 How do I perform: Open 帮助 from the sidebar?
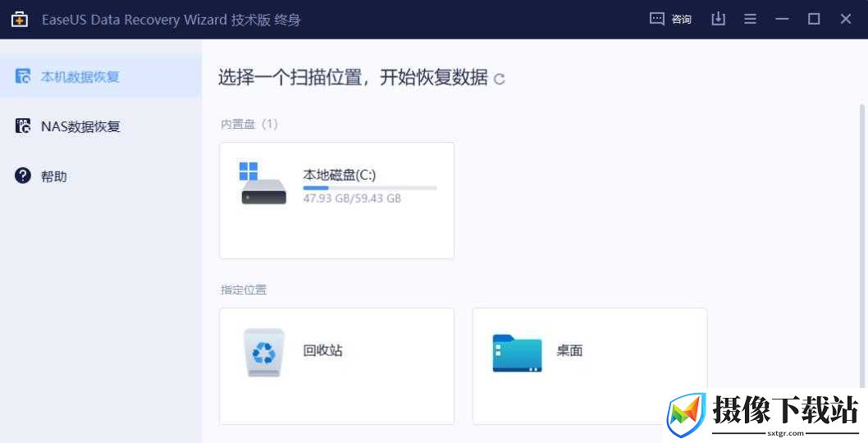click(101, 176)
